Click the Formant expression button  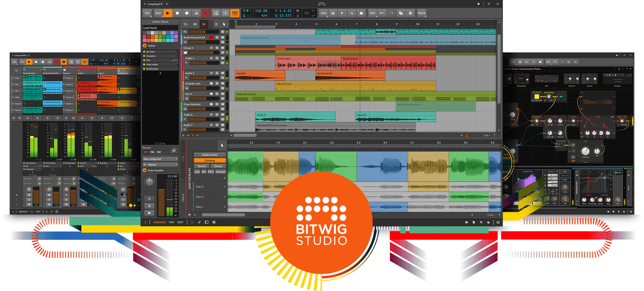[x=221, y=172]
